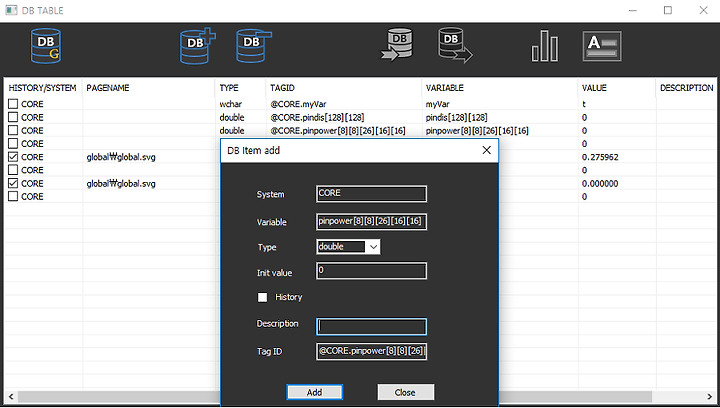
Task: Click the Close button in dialog
Action: tap(405, 392)
